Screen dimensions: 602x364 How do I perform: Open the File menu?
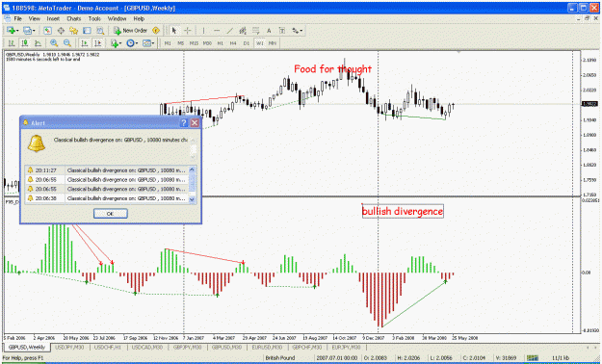[x=17, y=18]
